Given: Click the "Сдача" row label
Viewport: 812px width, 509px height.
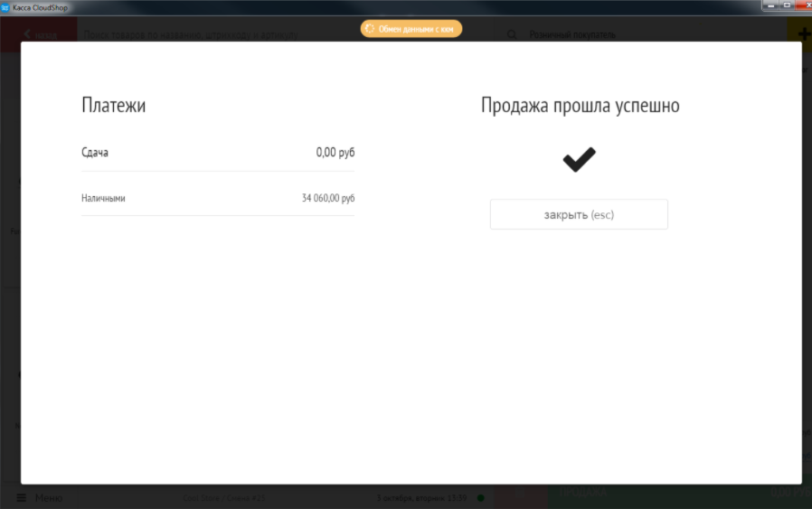Looking at the screenshot, I should [x=95, y=152].
